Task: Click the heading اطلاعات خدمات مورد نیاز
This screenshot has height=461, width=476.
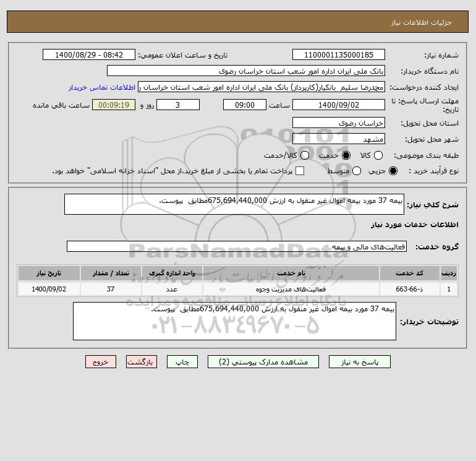Action: click(414, 225)
